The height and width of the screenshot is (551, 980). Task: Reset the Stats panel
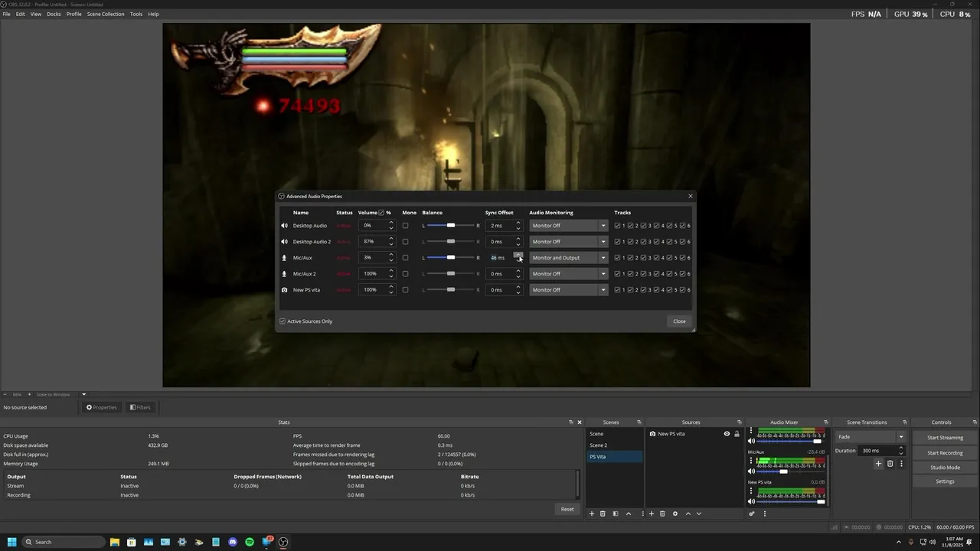(x=567, y=509)
